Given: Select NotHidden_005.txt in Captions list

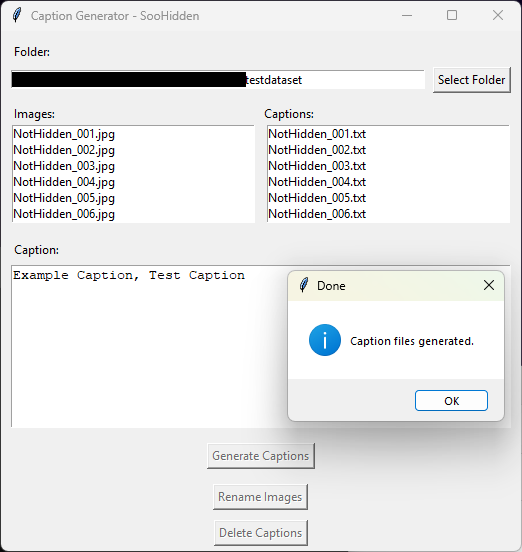Looking at the screenshot, I should (317, 198).
